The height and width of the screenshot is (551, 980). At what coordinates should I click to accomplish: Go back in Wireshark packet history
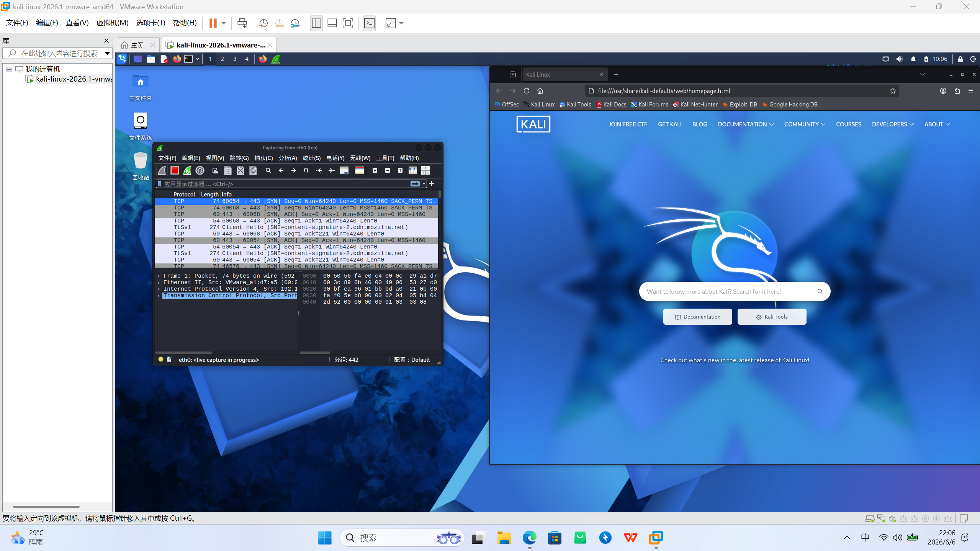[x=281, y=170]
